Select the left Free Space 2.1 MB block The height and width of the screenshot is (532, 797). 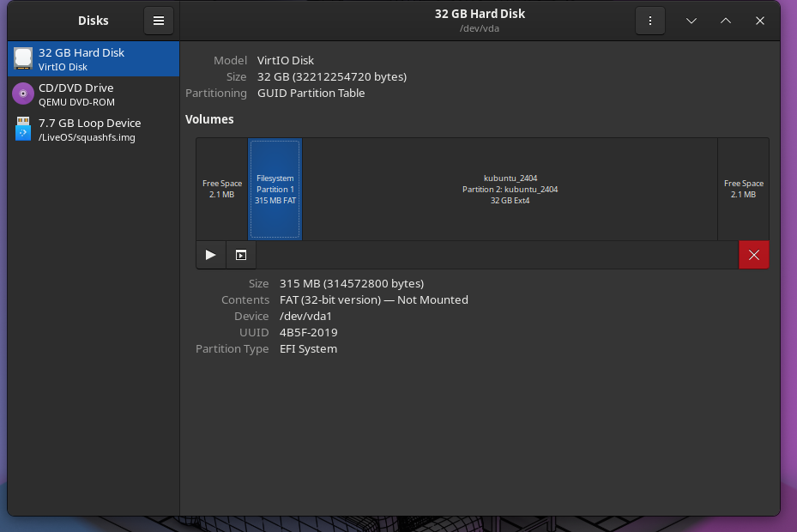point(222,189)
